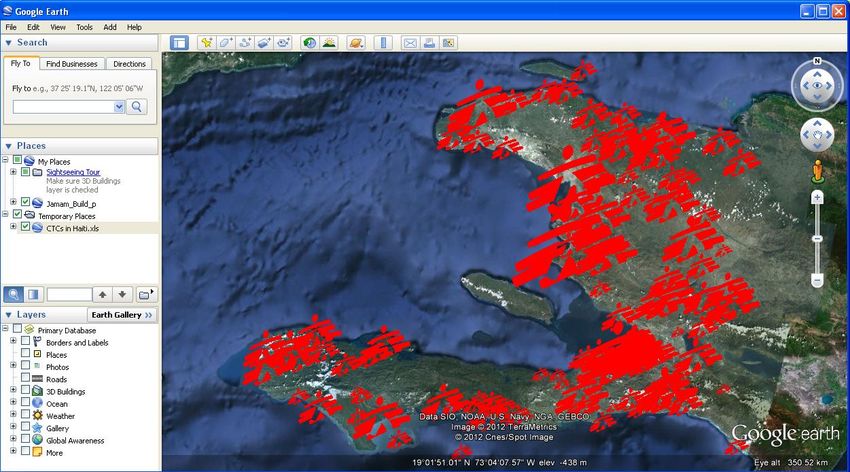Select the Fly To tab
Viewport: 850px width, 472px height.
point(21,63)
